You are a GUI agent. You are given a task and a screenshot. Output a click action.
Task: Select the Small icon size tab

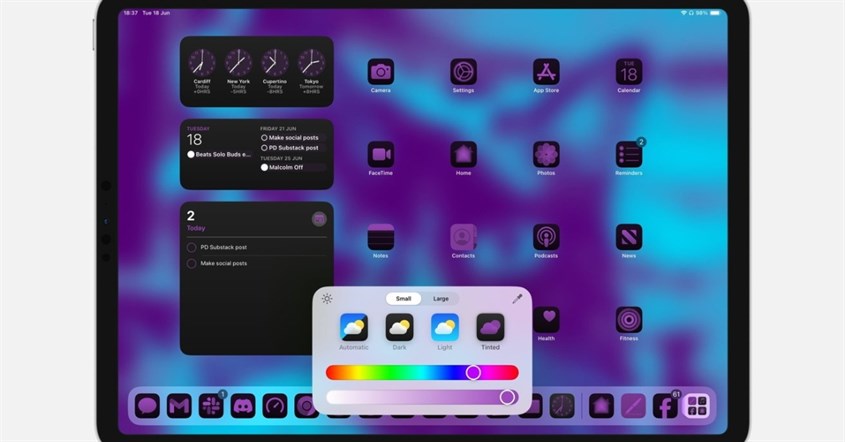click(403, 298)
